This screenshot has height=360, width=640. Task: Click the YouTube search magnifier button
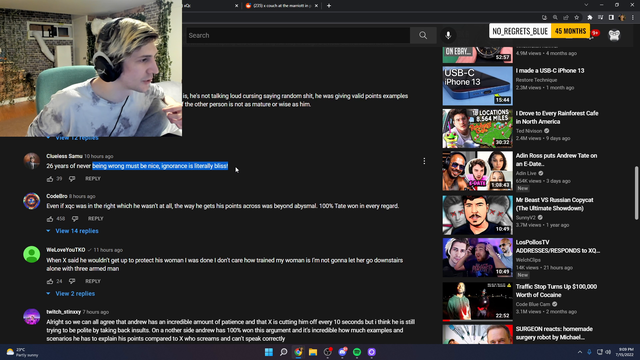(423, 36)
